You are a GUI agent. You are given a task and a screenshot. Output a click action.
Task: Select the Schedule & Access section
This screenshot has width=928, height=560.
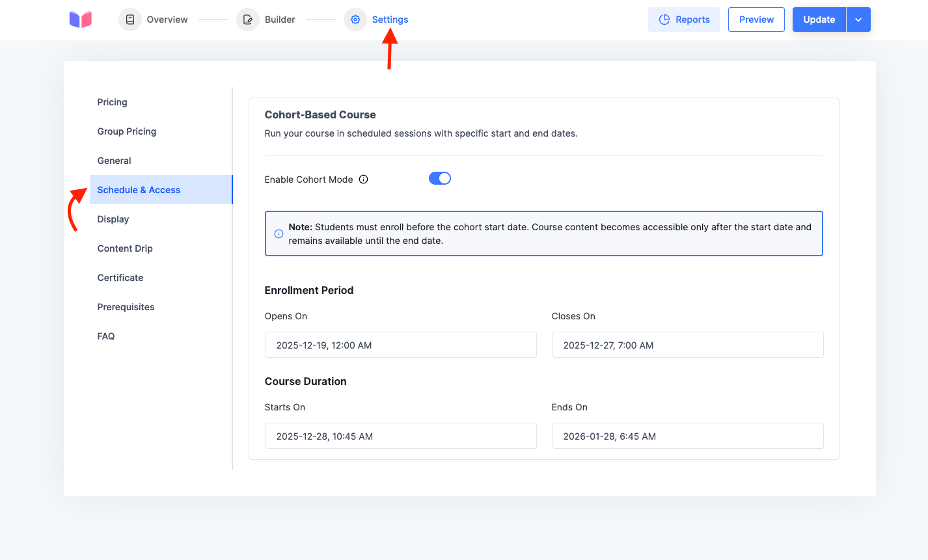[161, 190]
